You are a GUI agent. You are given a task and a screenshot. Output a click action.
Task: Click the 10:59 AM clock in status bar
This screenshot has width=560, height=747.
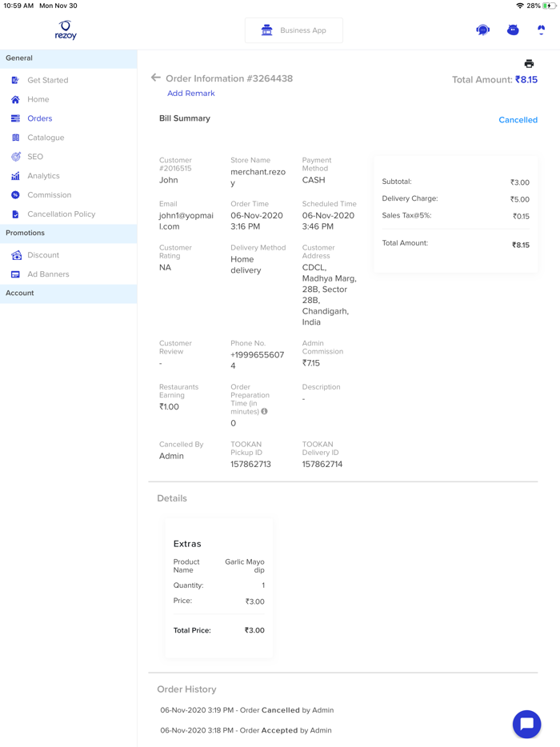click(18, 6)
